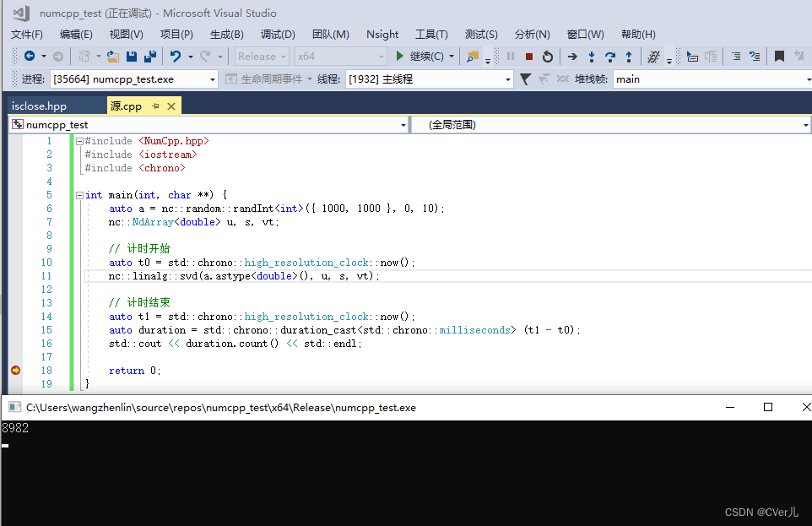This screenshot has width=812, height=526.
Task: Click the Open File folder icon
Action: tap(113, 56)
